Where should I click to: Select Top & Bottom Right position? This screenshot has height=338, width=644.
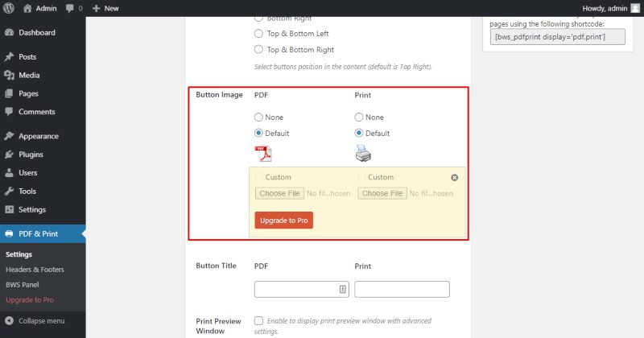tap(258, 49)
